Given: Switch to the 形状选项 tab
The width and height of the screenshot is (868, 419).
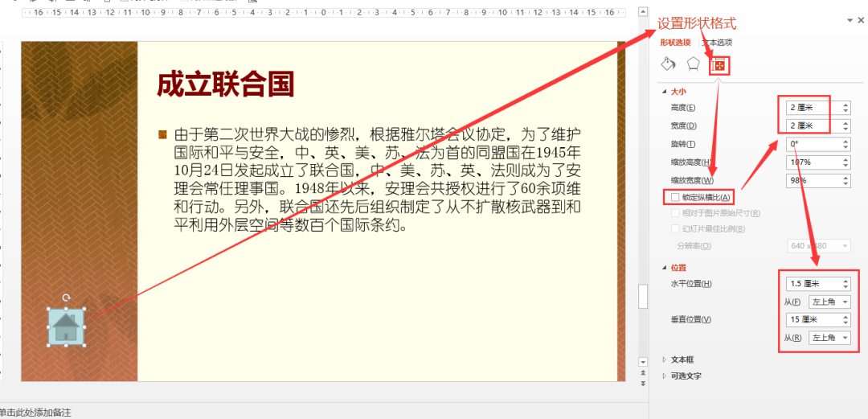Looking at the screenshot, I should pyautogui.click(x=675, y=42).
